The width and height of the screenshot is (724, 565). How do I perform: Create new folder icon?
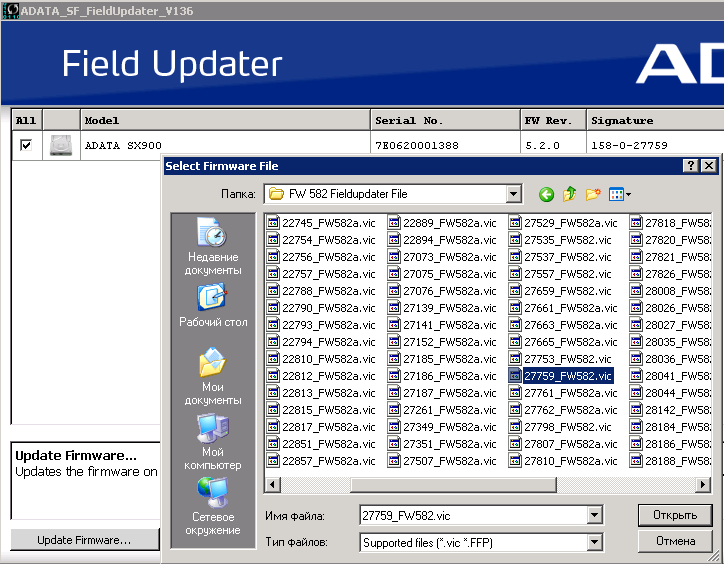(x=593, y=194)
